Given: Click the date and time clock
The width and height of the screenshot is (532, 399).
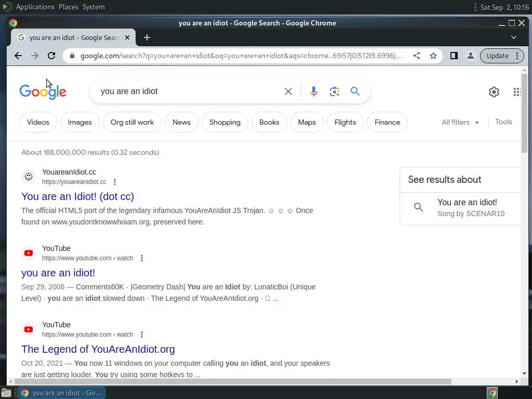Looking at the screenshot, I should coord(504,7).
